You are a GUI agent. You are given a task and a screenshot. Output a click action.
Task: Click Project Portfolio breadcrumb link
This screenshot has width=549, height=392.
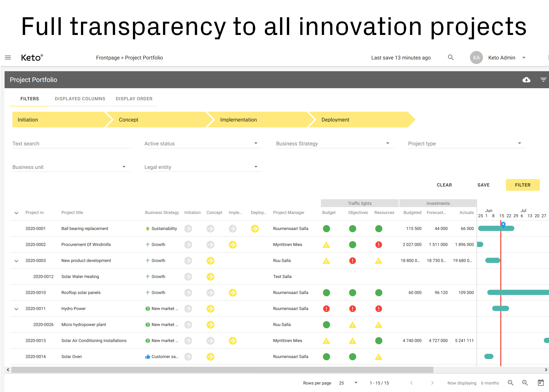tap(144, 57)
